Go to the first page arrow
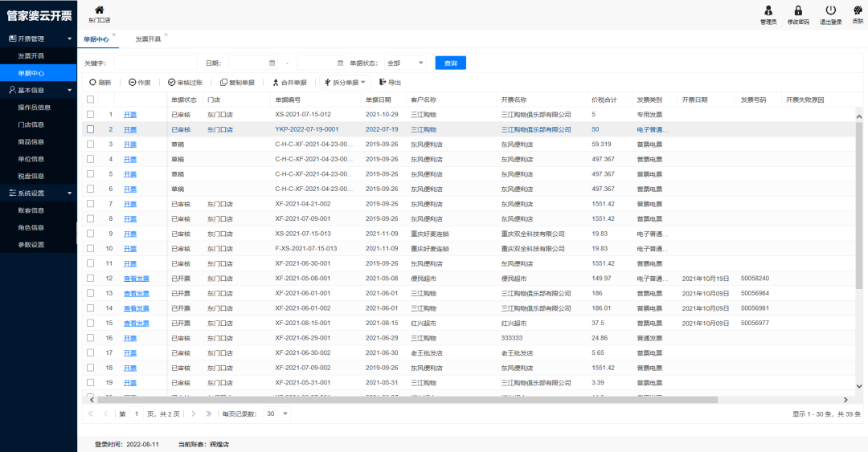The height and width of the screenshot is (452, 868). pyautogui.click(x=90, y=413)
